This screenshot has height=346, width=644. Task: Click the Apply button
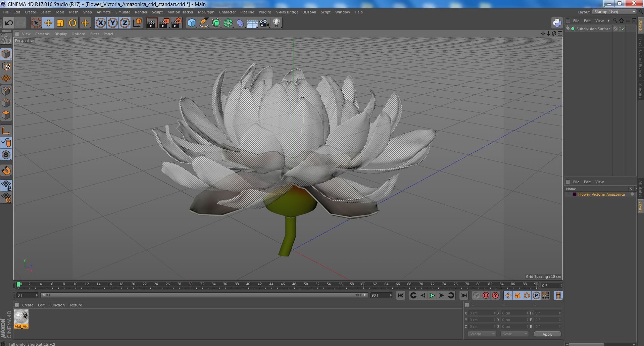pos(547,334)
